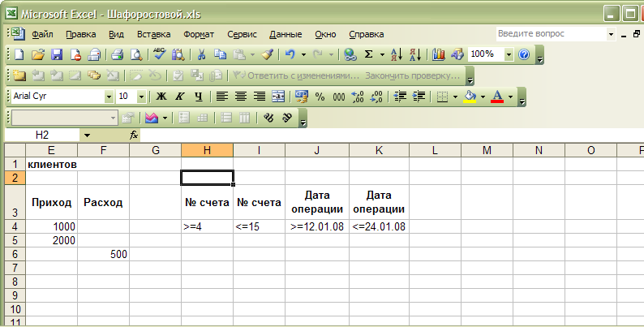The width and height of the screenshot is (644, 327).
Task: Open undo history dropdown arrow
Action: coord(303,54)
